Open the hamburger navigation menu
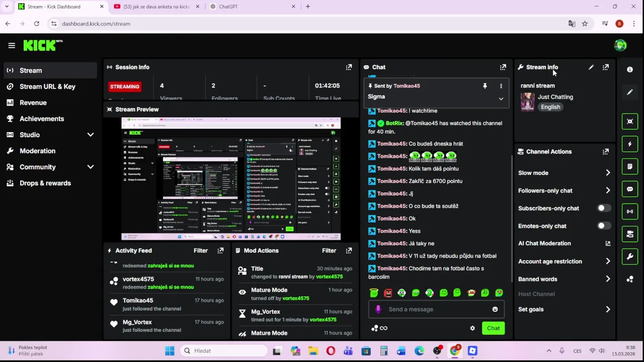The height and width of the screenshot is (362, 644). click(x=12, y=45)
